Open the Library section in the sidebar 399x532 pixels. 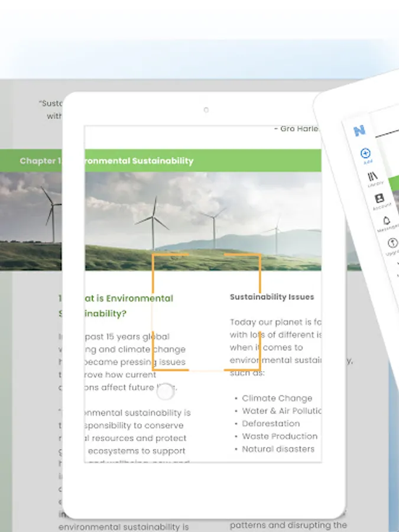(374, 180)
